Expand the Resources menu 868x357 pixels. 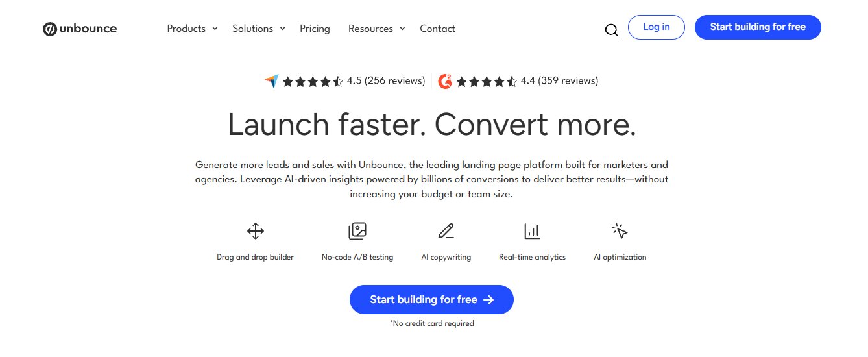[376, 29]
